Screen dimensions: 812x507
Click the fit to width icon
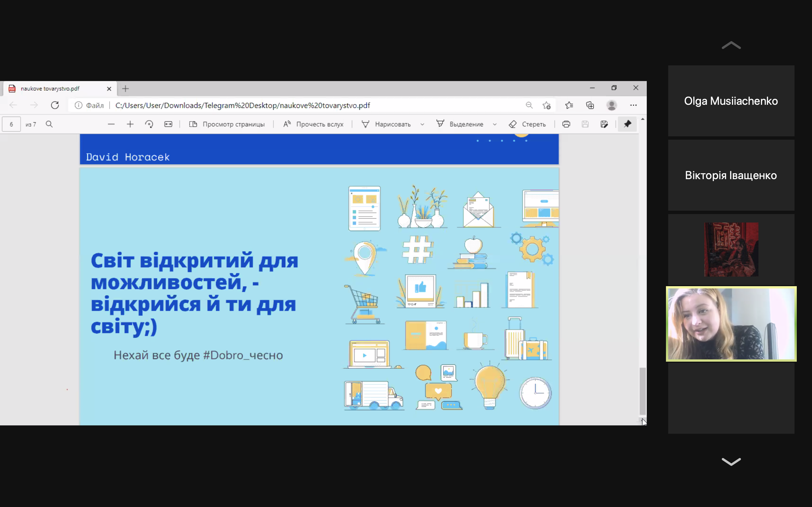pos(168,124)
